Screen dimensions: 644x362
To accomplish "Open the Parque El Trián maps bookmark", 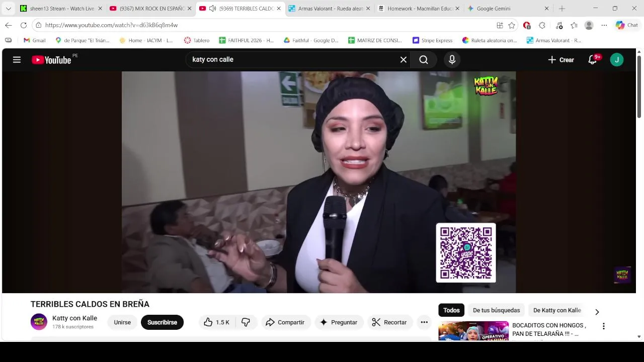I will [82, 40].
